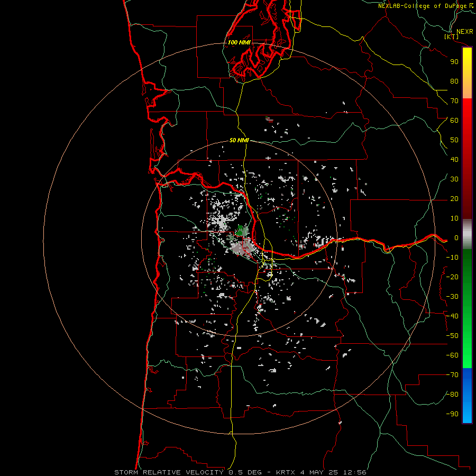Click the -70 value on velocity scale
The image size is (476, 476).
pyautogui.click(x=452, y=375)
